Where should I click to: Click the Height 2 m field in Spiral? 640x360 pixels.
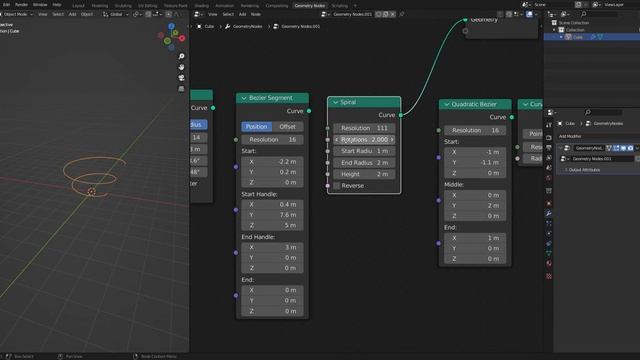pos(364,174)
